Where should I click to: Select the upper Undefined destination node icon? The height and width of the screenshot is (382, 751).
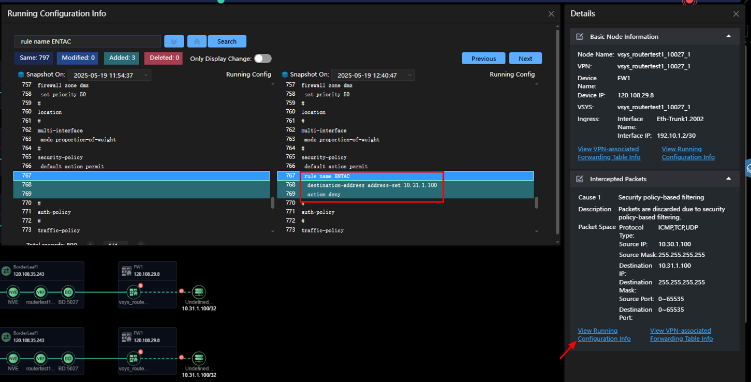click(199, 291)
